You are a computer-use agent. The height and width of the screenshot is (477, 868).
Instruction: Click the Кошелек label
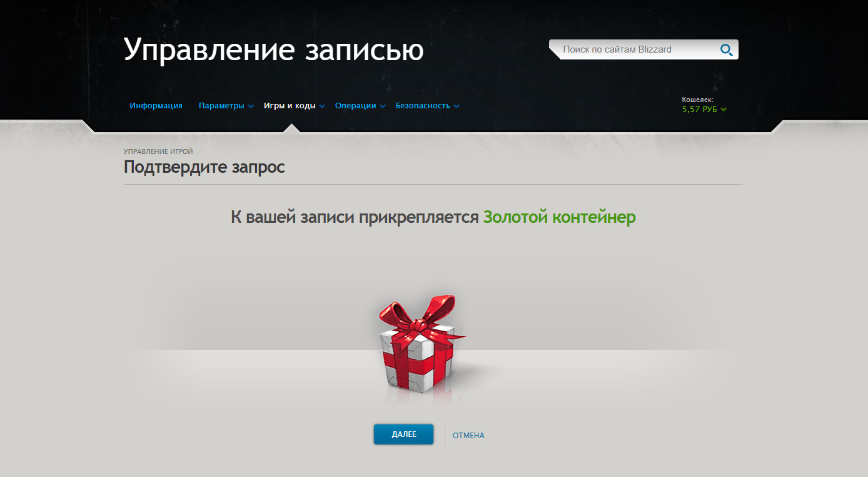click(697, 100)
